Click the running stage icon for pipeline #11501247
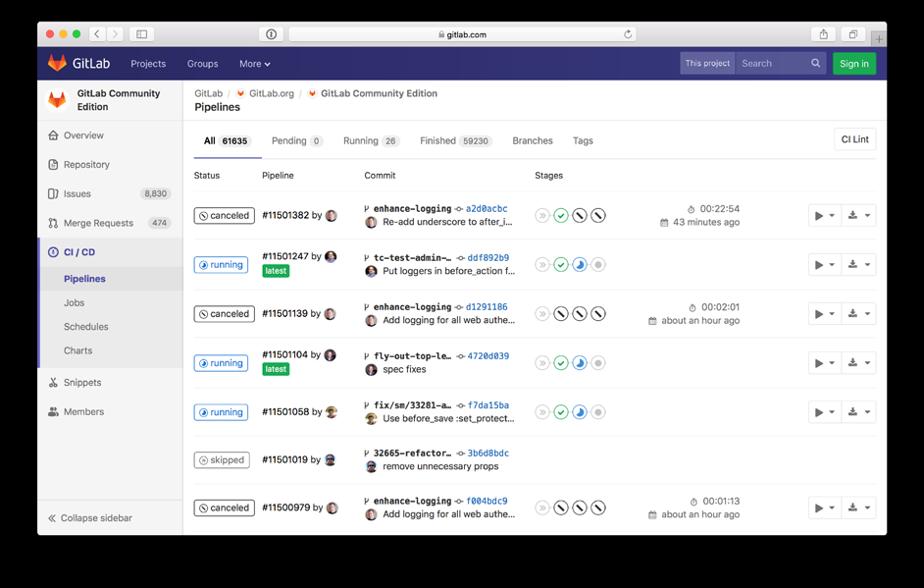The width and height of the screenshot is (924, 588). click(580, 265)
